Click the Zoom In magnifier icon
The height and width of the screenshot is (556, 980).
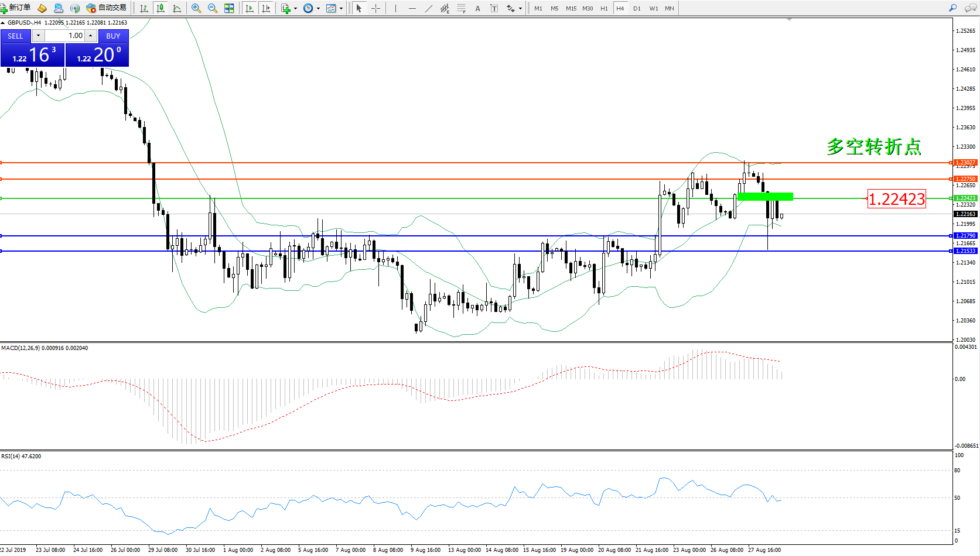click(196, 8)
